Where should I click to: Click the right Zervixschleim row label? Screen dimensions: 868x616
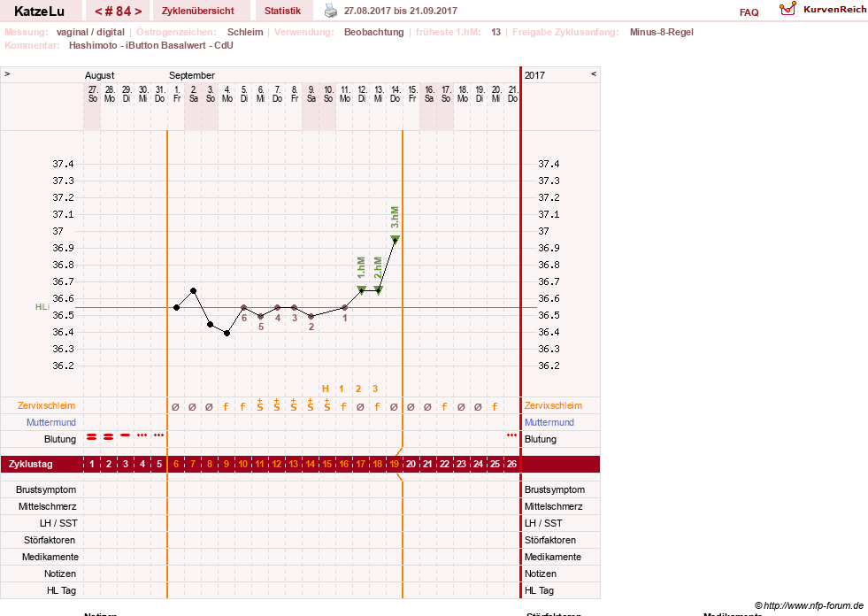(554, 405)
